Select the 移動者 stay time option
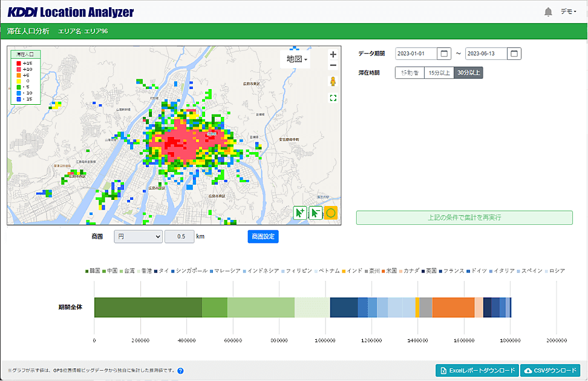588x381 pixels. pyautogui.click(x=409, y=73)
